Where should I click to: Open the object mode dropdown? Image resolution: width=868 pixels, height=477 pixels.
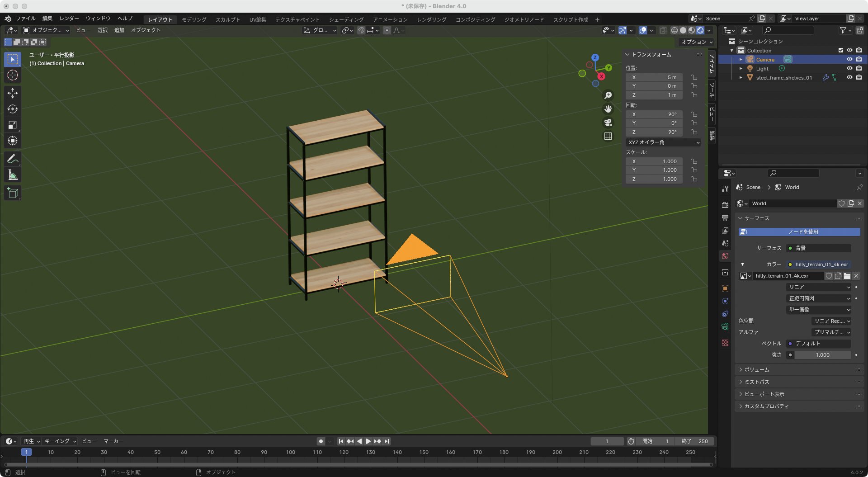[x=46, y=30]
